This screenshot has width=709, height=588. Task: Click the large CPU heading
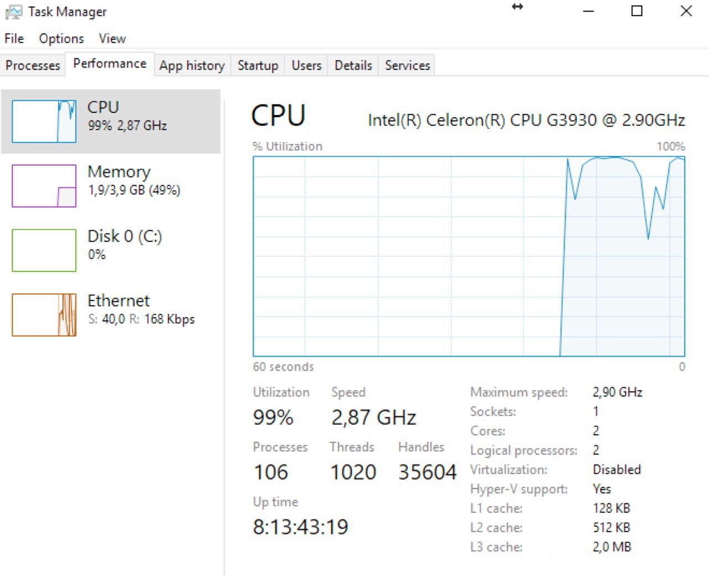pyautogui.click(x=278, y=116)
